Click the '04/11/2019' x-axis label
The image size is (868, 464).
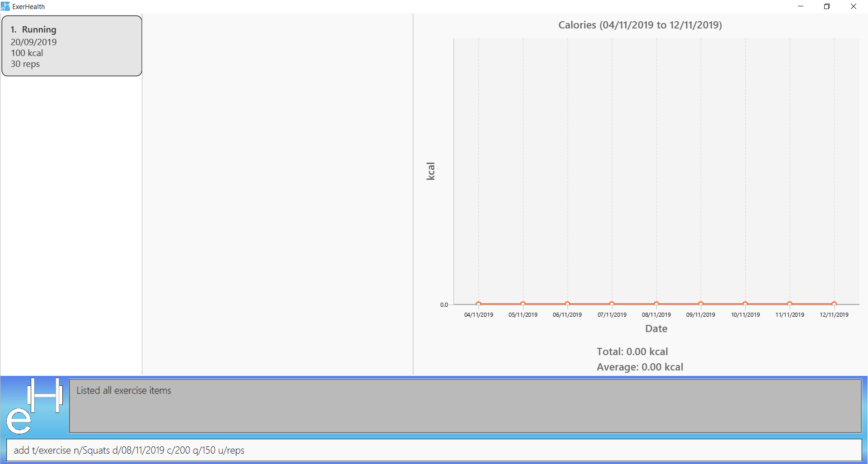478,315
